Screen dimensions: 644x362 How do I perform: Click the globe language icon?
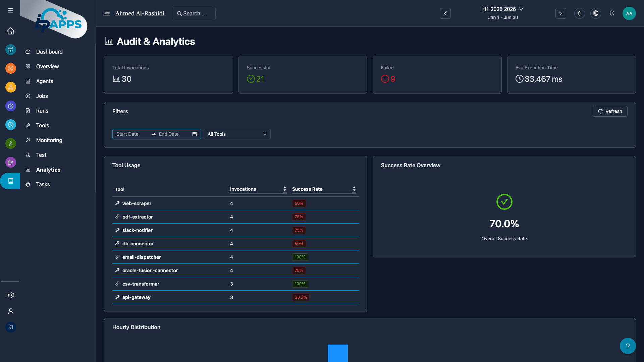595,13
